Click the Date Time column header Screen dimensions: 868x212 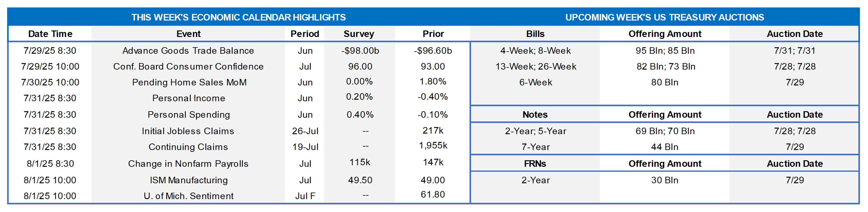click(50, 34)
